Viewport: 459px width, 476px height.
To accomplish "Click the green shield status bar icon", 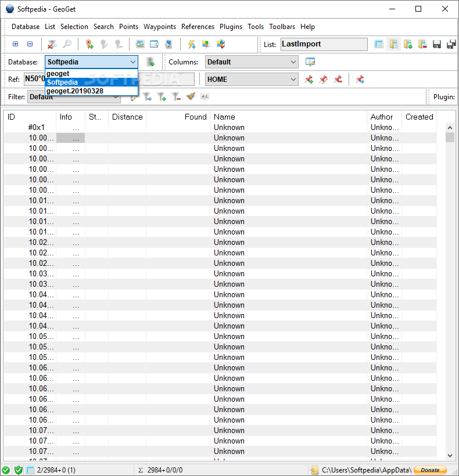I will 19,470.
